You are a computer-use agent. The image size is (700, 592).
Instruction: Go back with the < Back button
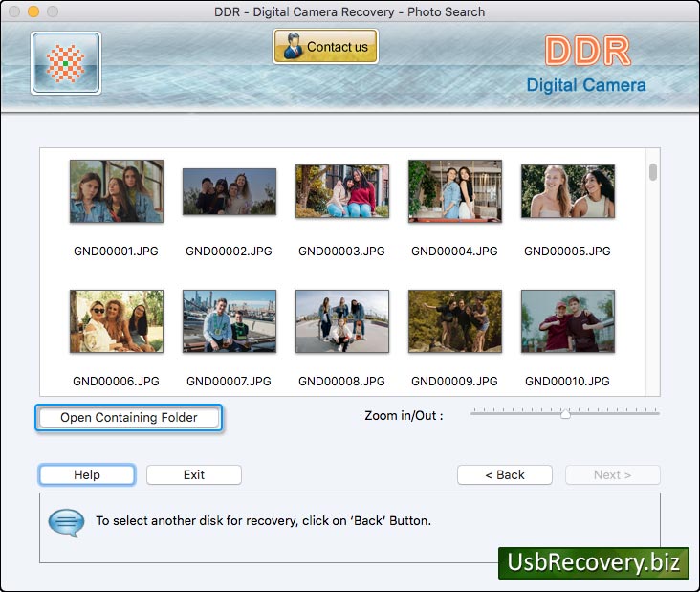tap(505, 474)
